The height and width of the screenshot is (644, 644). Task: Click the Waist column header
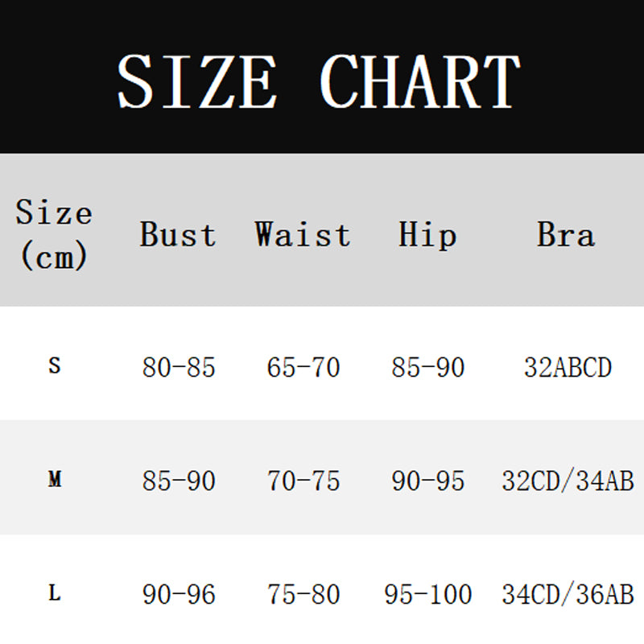303,234
